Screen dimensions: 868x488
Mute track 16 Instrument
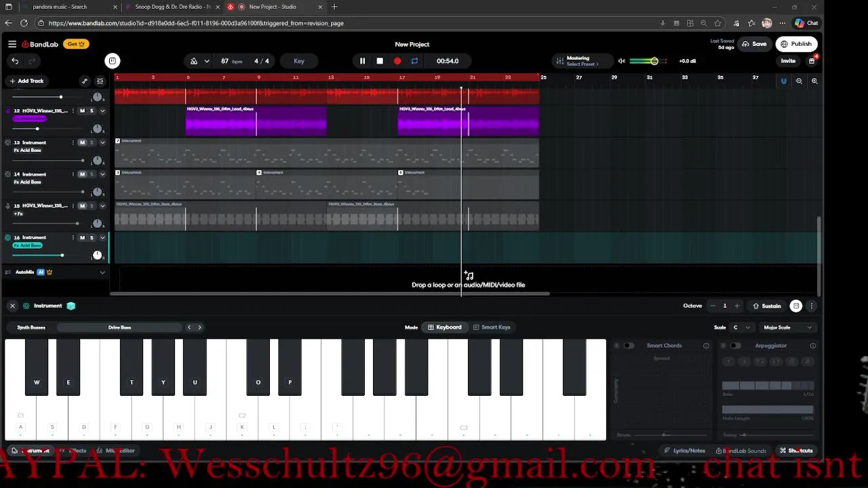(x=82, y=238)
